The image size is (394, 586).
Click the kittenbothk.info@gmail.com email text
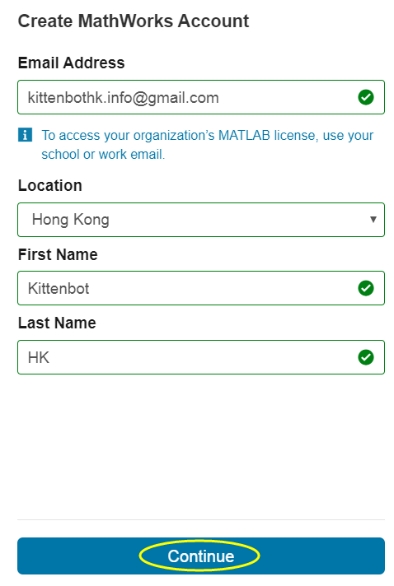tap(123, 98)
